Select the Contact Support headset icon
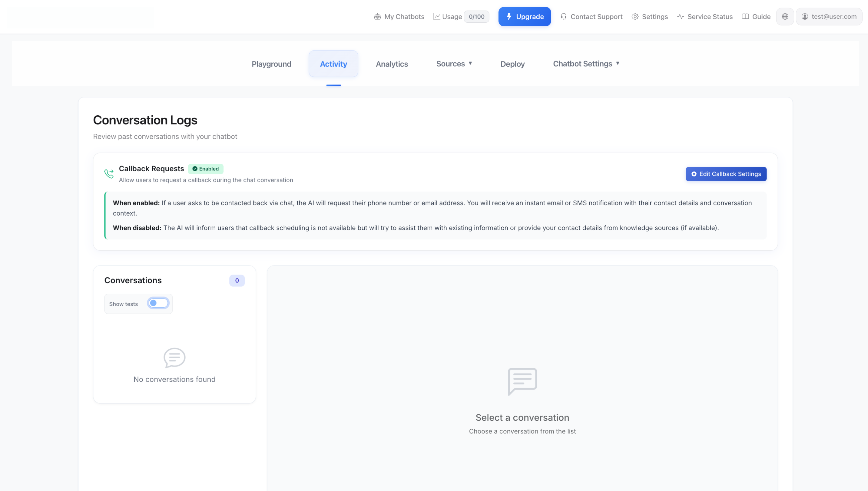The image size is (868, 491). click(564, 16)
